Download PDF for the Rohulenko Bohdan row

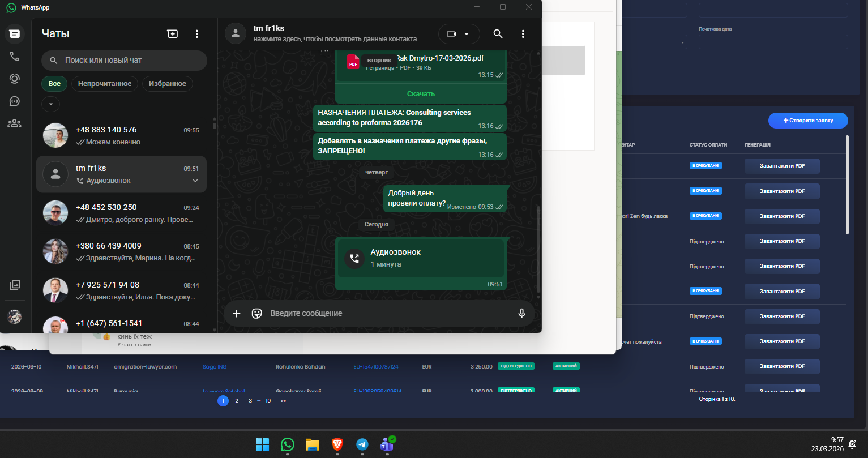click(782, 366)
